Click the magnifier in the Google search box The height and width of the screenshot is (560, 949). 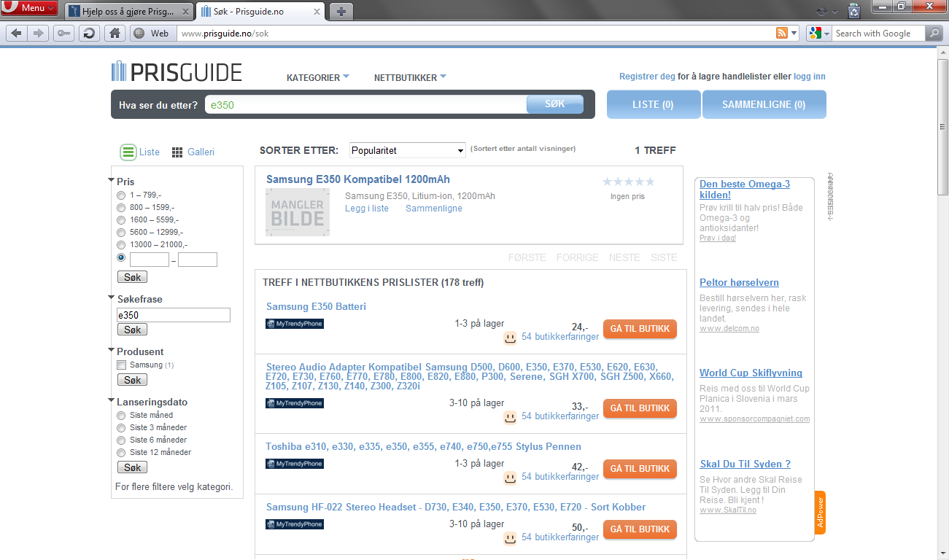pos(934,34)
